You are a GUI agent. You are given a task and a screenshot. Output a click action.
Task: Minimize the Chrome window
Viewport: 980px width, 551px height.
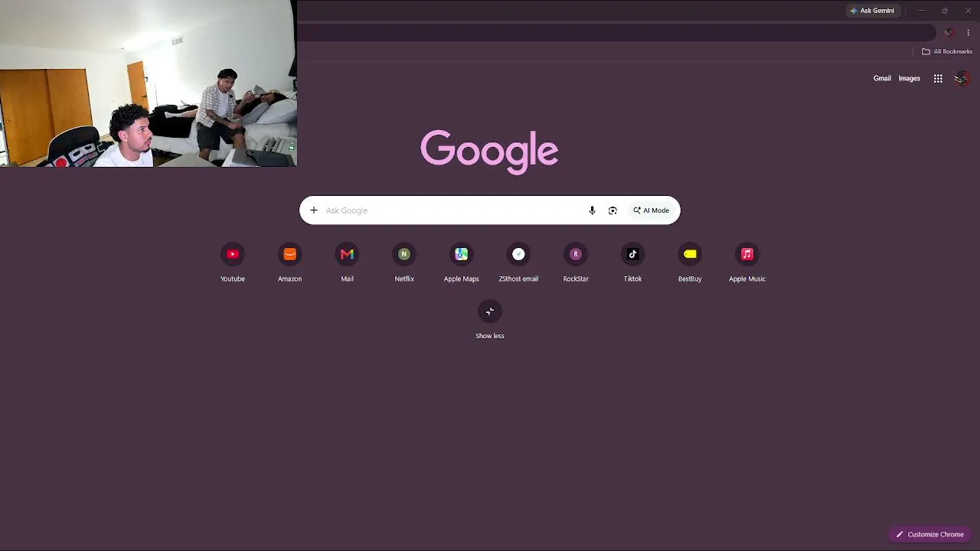(921, 11)
